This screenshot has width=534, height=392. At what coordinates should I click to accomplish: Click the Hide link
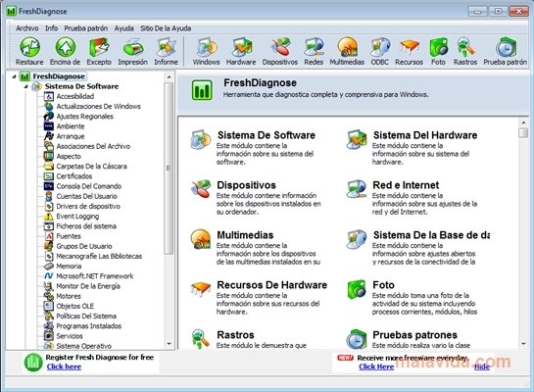coord(482,367)
